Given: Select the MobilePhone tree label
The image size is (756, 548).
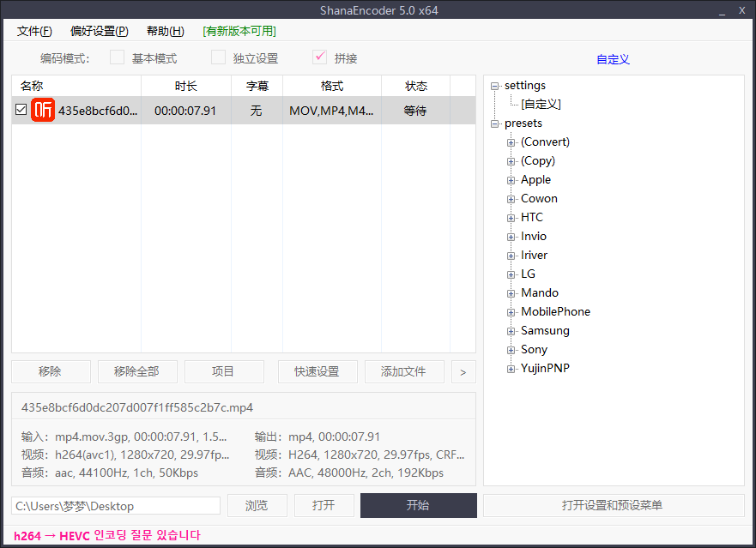Looking at the screenshot, I should coord(555,312).
